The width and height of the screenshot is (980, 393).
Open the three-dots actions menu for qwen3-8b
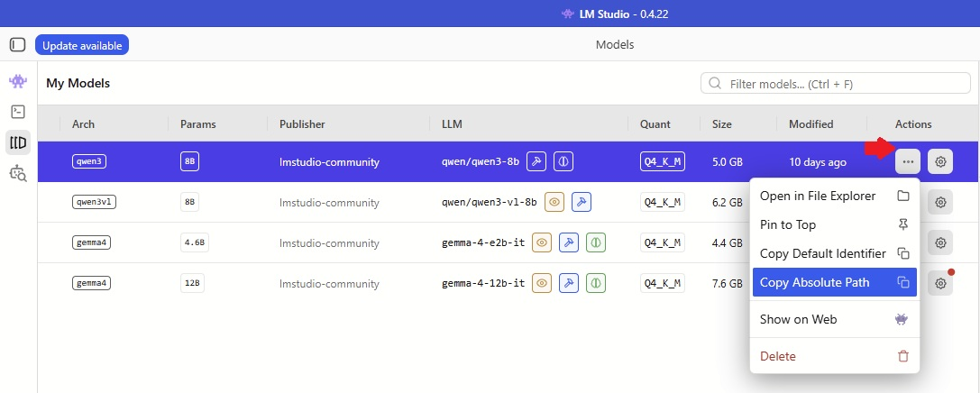click(908, 162)
